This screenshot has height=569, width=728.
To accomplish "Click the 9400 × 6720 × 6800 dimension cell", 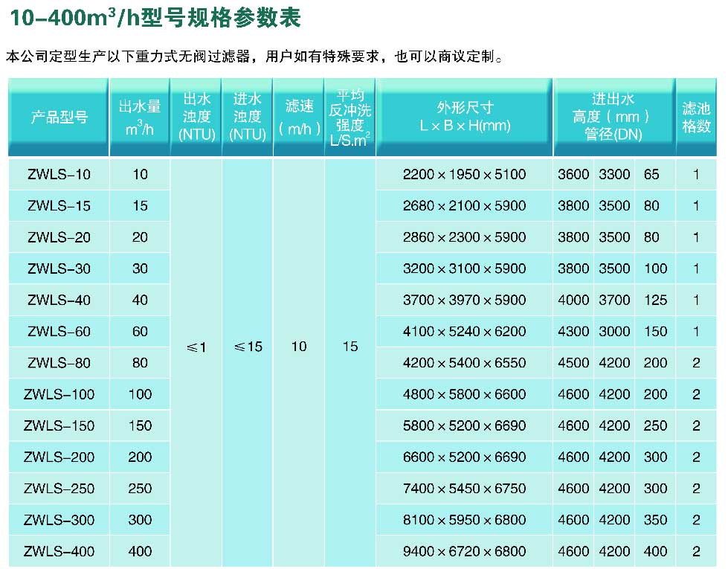I will point(464,552).
